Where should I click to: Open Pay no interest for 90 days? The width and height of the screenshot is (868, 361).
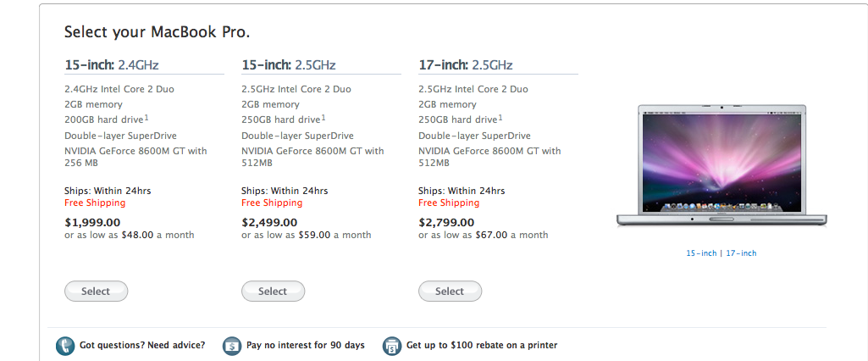pyautogui.click(x=306, y=345)
